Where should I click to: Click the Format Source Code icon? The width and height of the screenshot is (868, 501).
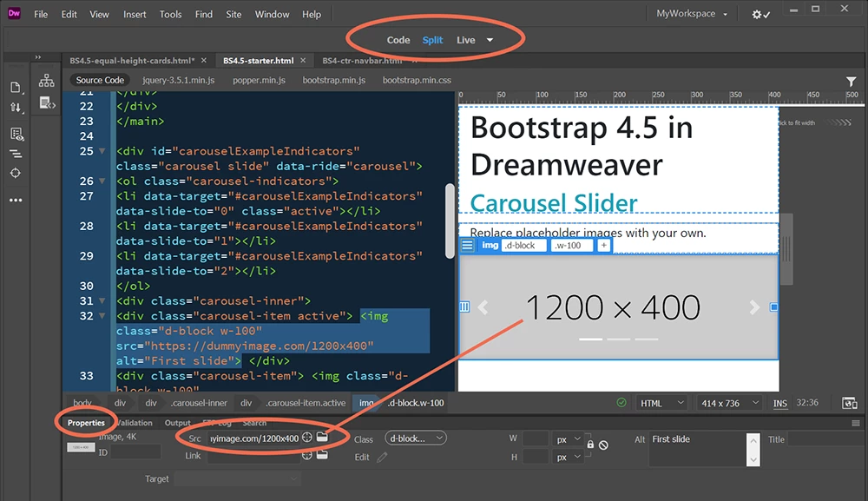click(16, 154)
